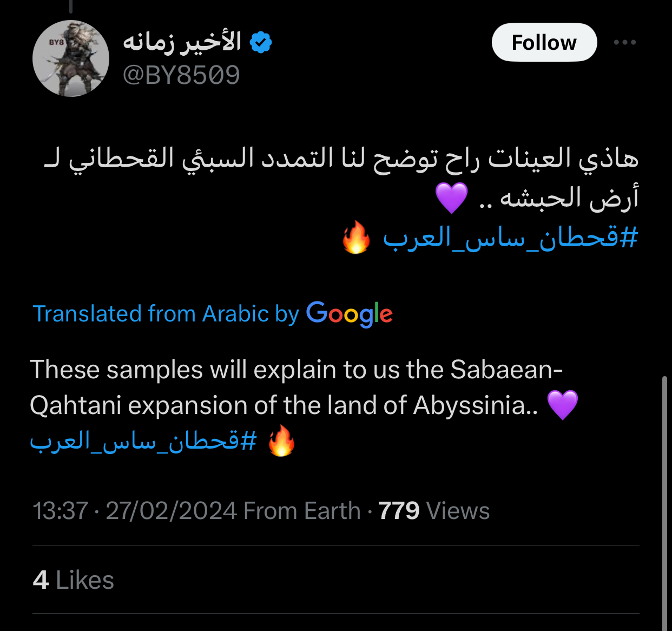The width and height of the screenshot is (672, 631).
Task: Click the Arabic display name of the author
Action: pos(182,42)
